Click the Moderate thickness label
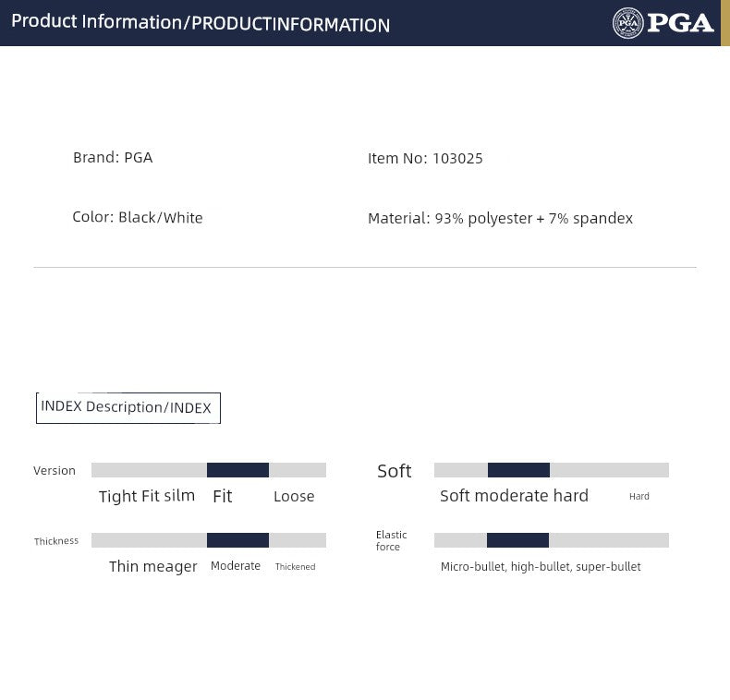 pos(236,566)
